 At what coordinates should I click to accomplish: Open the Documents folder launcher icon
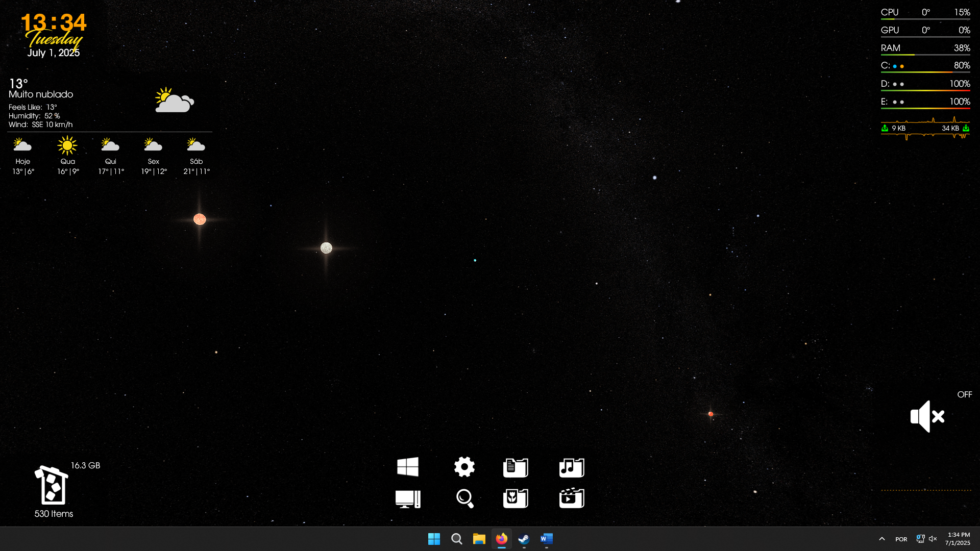[516, 467]
